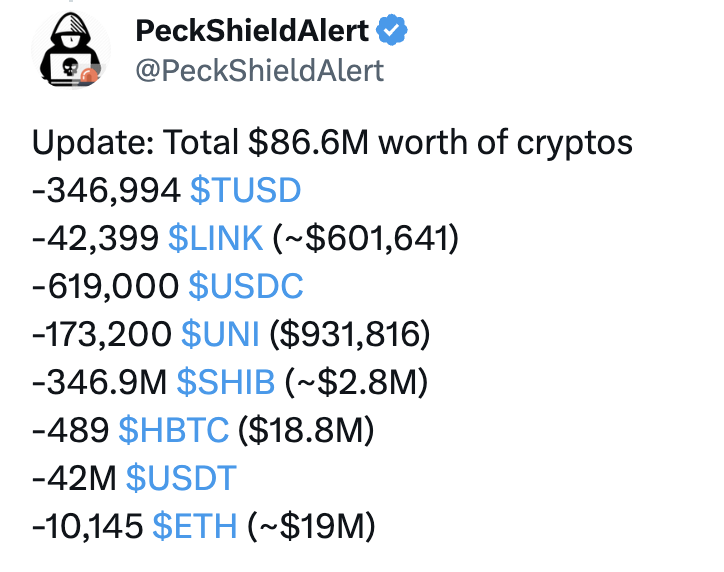724x572 pixels.
Task: Click the ($18.8M) HBTC value text
Action: (306, 430)
